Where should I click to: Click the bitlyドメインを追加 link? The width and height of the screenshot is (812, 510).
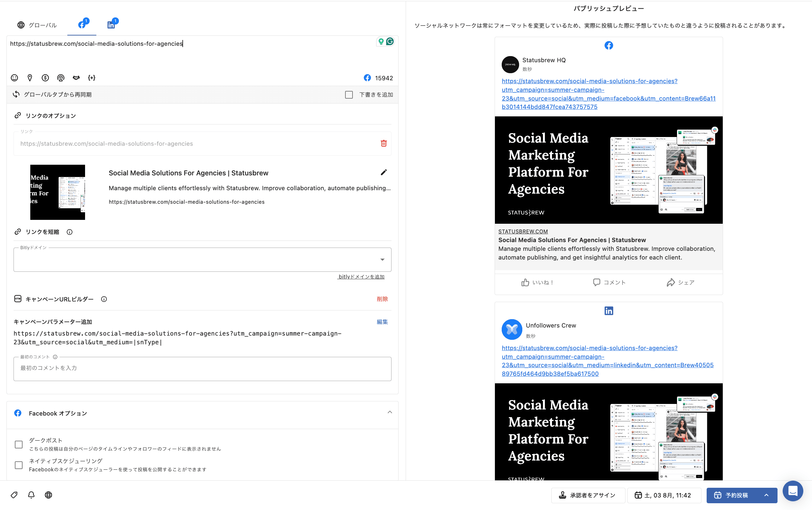point(361,277)
